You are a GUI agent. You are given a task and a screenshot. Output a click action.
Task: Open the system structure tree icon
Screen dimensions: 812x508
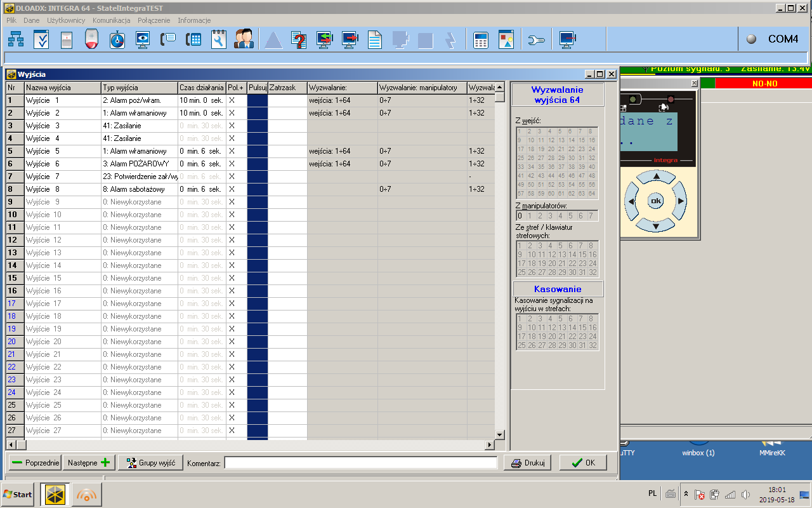coord(15,39)
